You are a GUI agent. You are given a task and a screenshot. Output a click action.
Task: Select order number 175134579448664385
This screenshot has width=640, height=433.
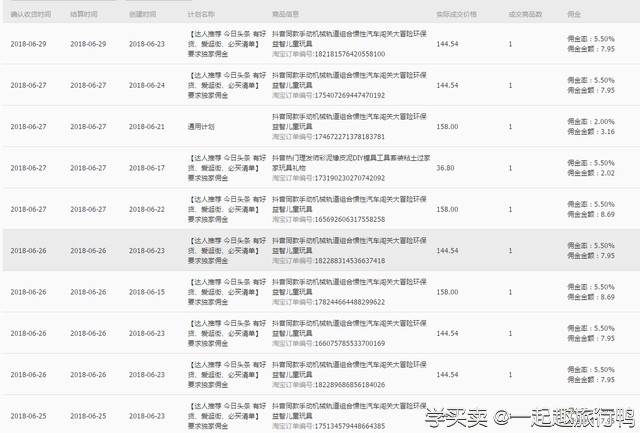350,426
